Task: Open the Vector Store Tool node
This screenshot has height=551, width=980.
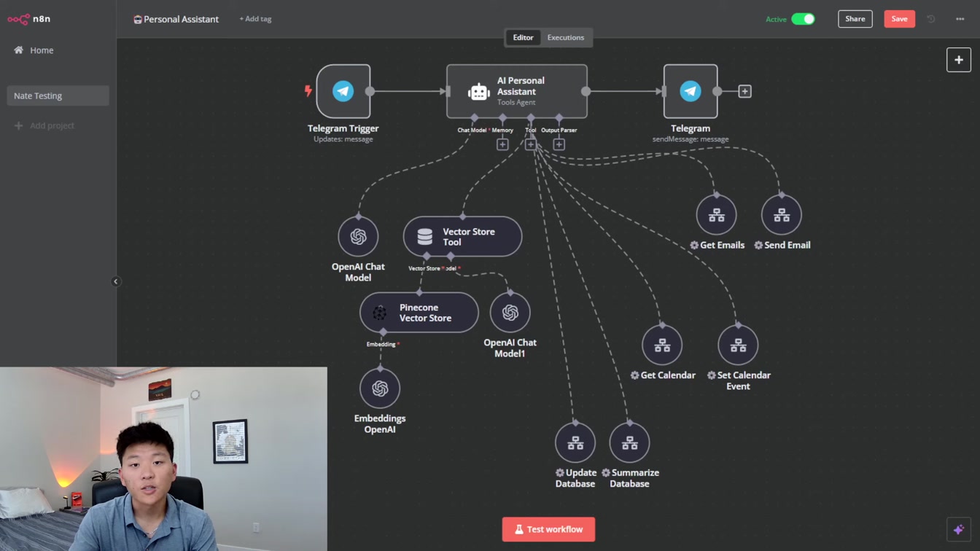Action: (x=462, y=236)
